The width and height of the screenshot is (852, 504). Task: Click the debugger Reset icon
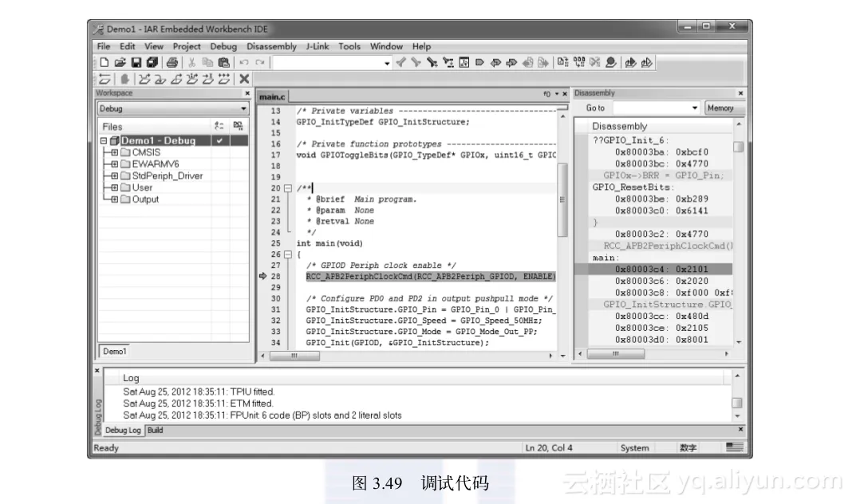(x=105, y=79)
